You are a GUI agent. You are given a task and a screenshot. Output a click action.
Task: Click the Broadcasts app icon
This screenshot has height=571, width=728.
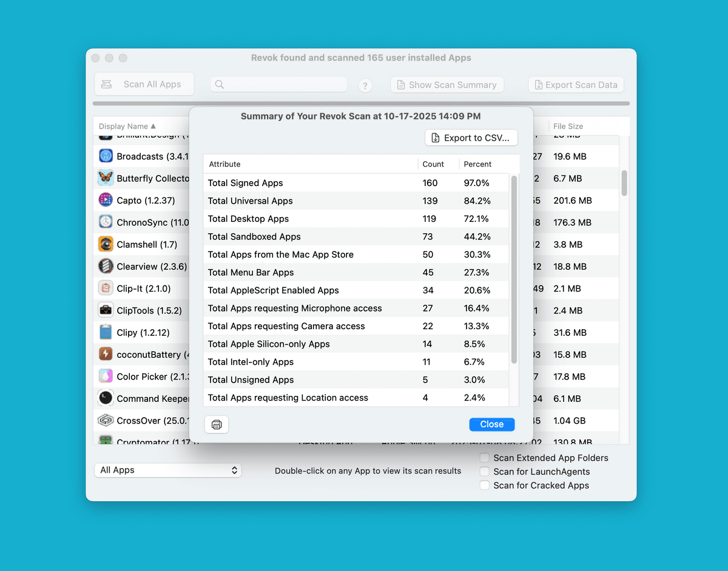click(106, 156)
